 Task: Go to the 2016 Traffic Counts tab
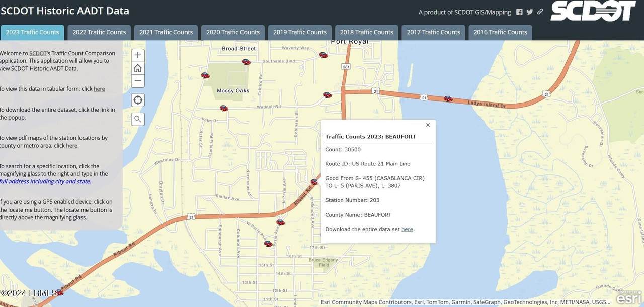[x=500, y=32]
